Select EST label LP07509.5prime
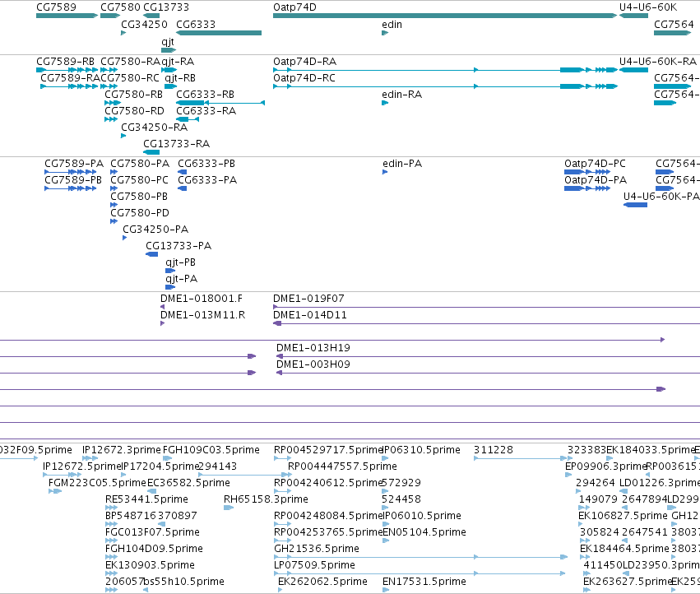 pyautogui.click(x=315, y=565)
